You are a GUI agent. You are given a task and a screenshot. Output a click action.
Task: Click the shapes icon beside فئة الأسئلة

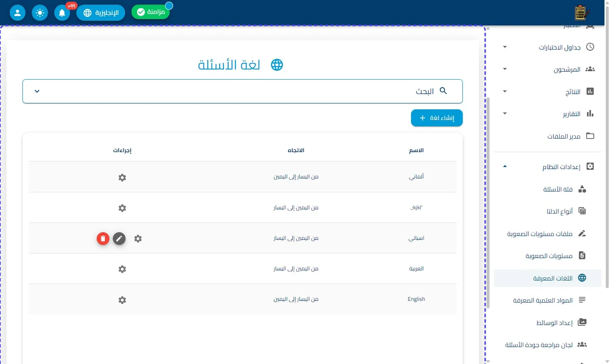(582, 189)
